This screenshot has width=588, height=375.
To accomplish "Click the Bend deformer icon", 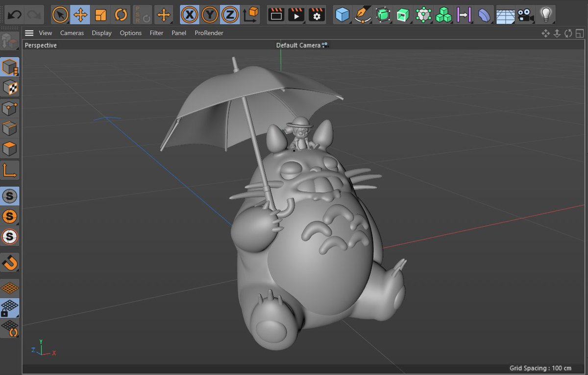I will (484, 15).
